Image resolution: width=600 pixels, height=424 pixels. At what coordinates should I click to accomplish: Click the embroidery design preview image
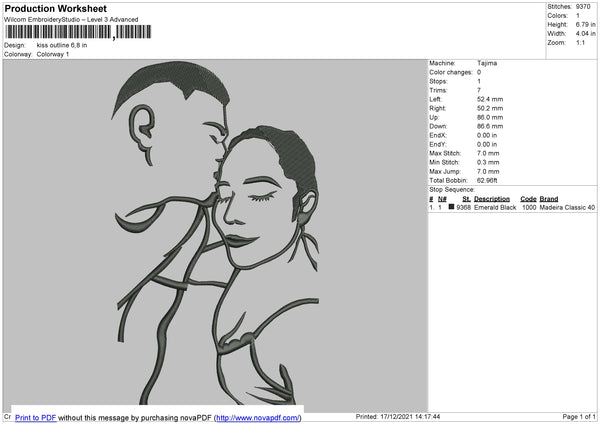(x=215, y=235)
